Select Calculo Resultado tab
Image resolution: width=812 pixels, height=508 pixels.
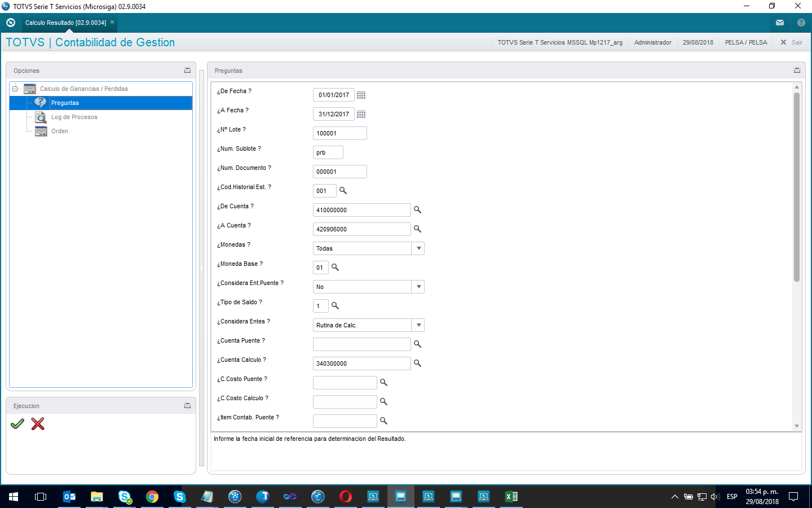[65, 23]
